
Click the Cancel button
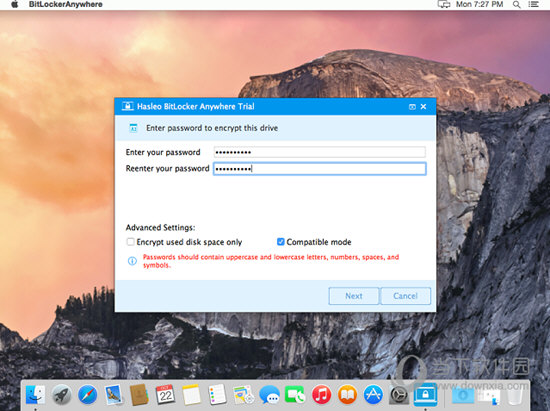[405, 296]
